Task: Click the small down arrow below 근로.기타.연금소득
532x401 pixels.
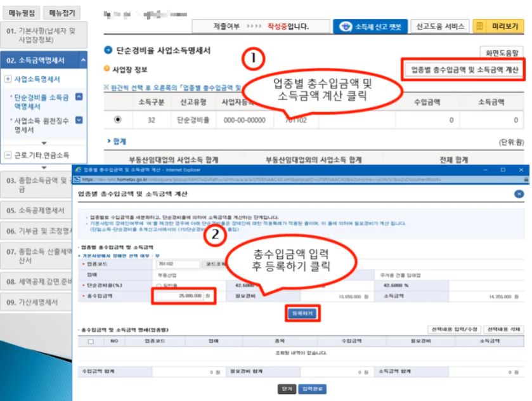Action: coord(44,168)
